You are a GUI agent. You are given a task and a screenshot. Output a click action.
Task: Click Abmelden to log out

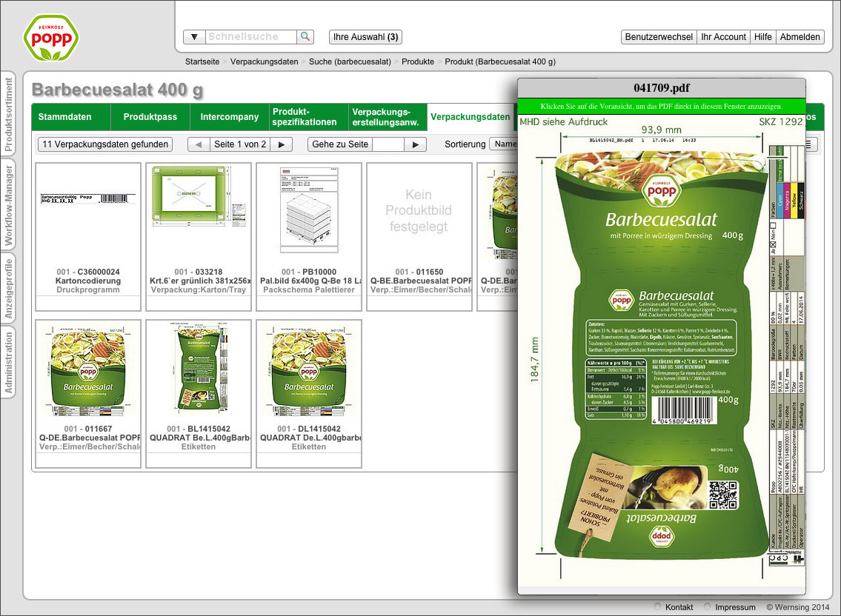pos(800,36)
